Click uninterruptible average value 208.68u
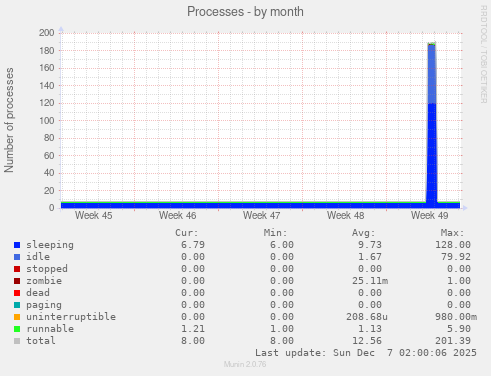 click(x=367, y=317)
